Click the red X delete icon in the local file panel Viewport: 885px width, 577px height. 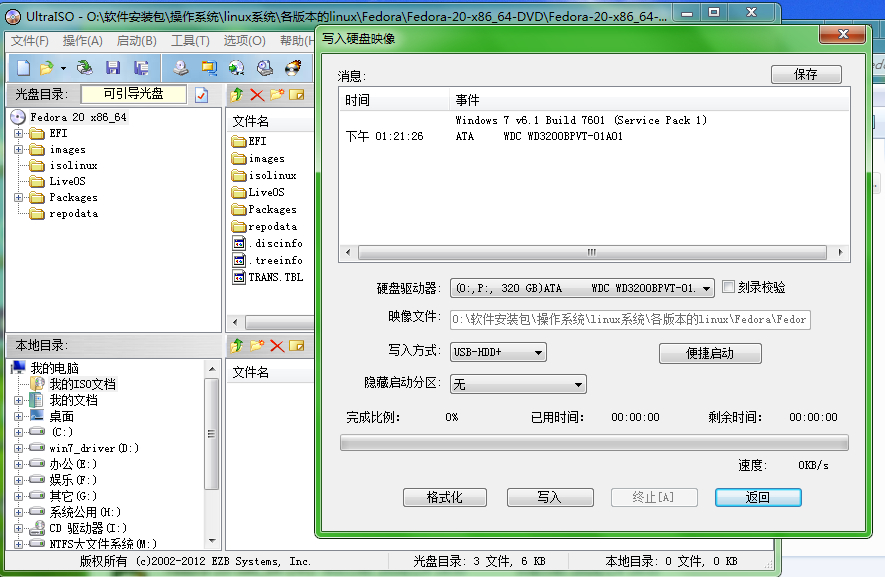coord(277,346)
